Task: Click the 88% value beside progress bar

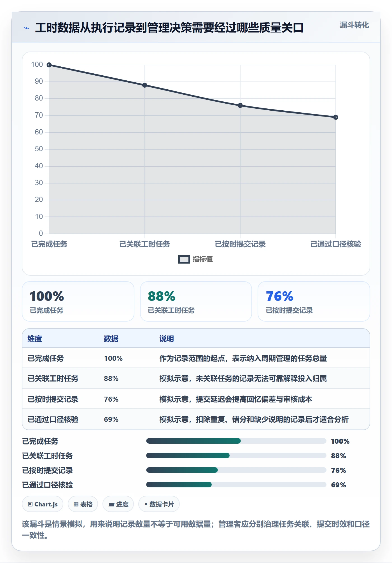Action: pyautogui.click(x=339, y=456)
